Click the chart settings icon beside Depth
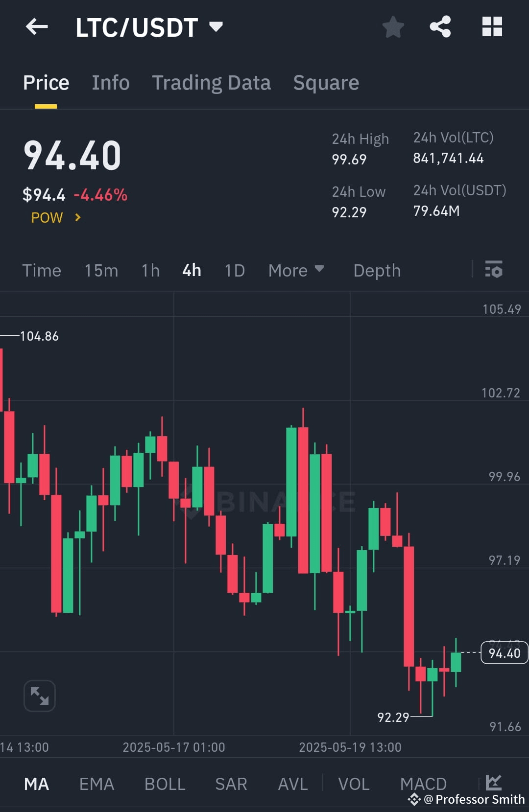The image size is (529, 812). [494, 270]
